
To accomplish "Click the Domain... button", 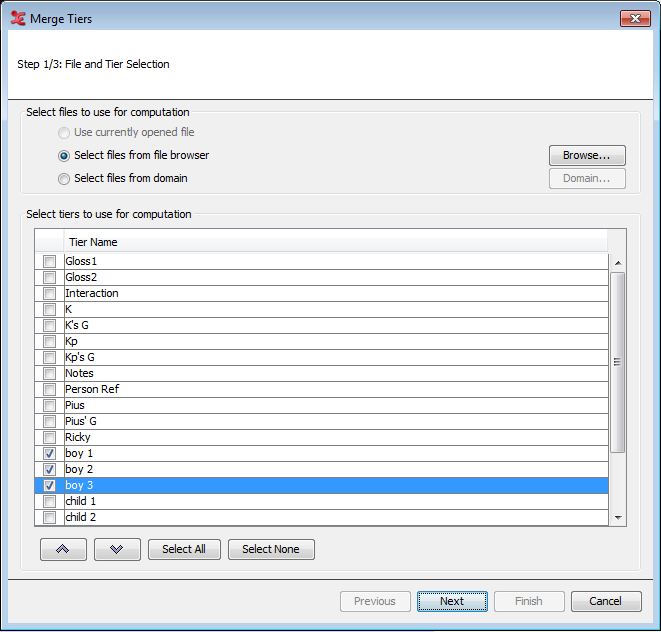I will coord(587,178).
